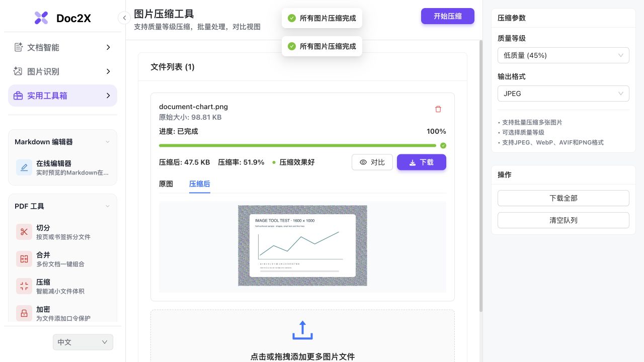Screen dimensions: 644x362
Task: Click the Doc2X logo icon
Action: (41, 18)
